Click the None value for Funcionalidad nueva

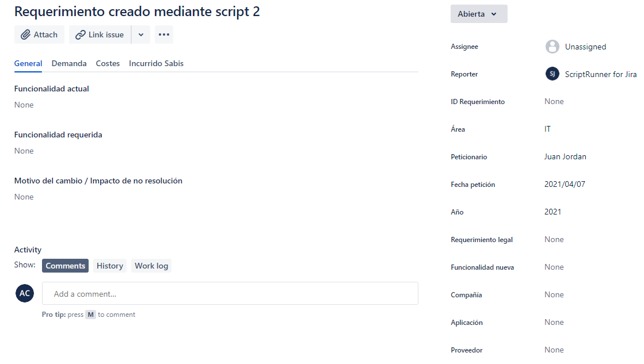click(554, 267)
